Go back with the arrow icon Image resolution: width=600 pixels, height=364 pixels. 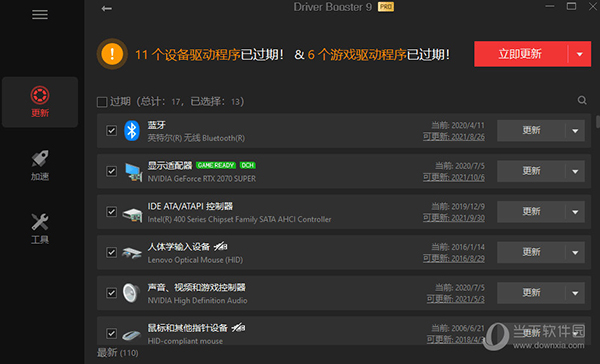[x=107, y=8]
